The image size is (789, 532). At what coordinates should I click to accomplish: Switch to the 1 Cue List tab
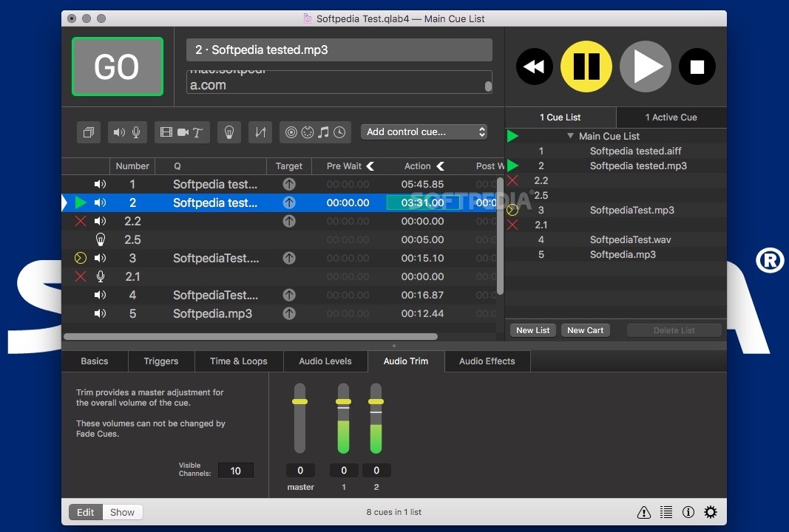[560, 117]
